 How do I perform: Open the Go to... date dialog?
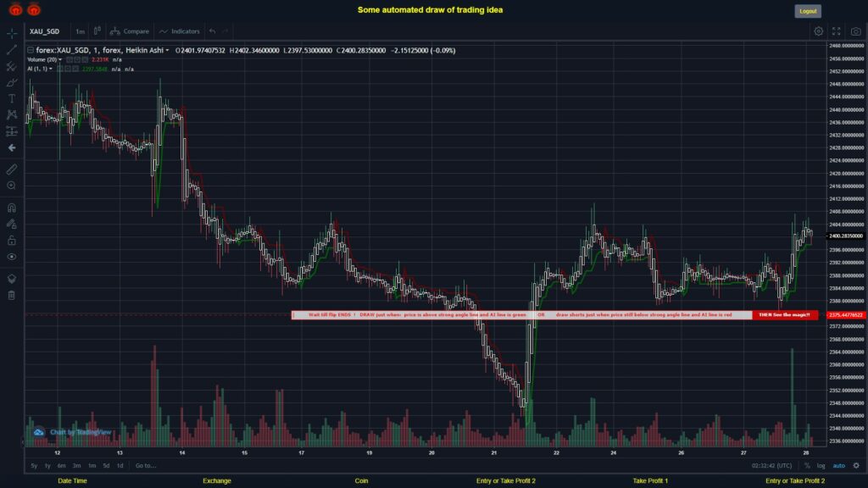point(146,466)
